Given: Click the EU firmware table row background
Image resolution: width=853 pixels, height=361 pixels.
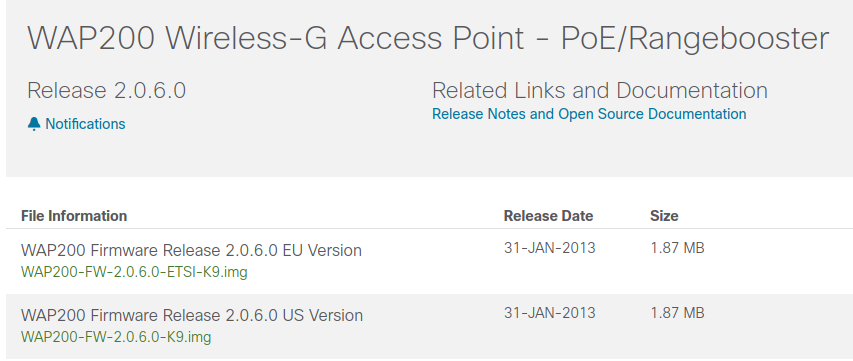Looking at the screenshot, I should point(429,262).
